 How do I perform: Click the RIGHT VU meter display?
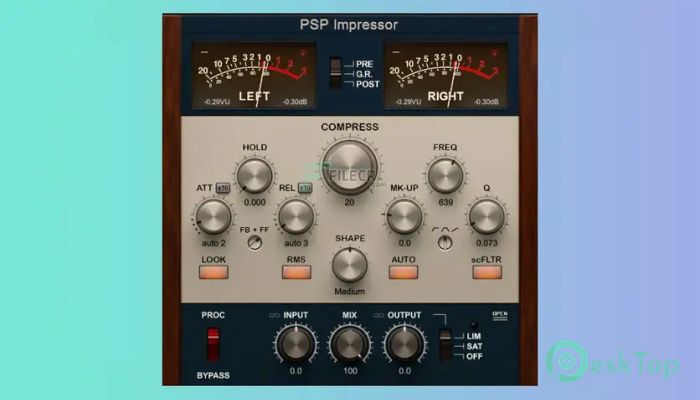446,76
